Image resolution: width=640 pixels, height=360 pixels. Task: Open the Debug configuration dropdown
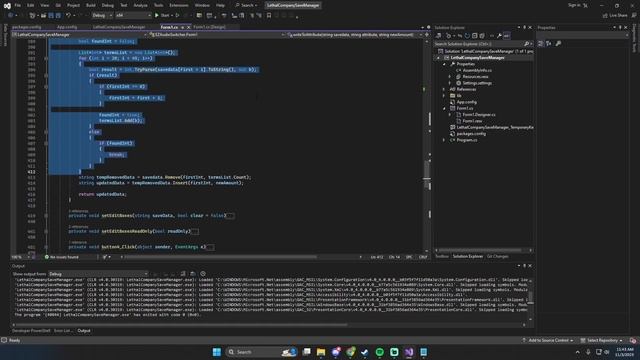point(102,16)
